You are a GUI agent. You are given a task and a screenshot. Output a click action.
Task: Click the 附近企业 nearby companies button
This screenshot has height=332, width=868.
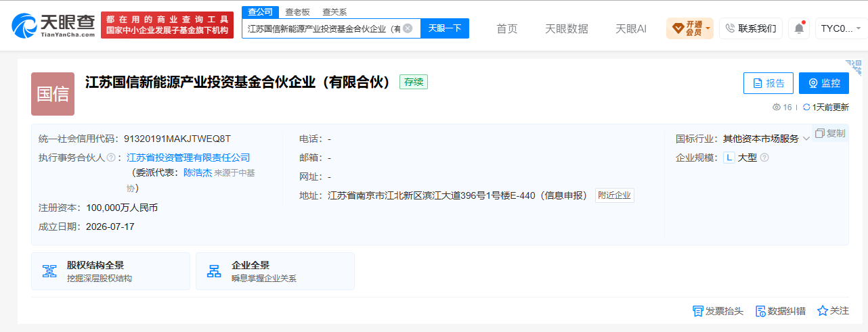point(615,195)
